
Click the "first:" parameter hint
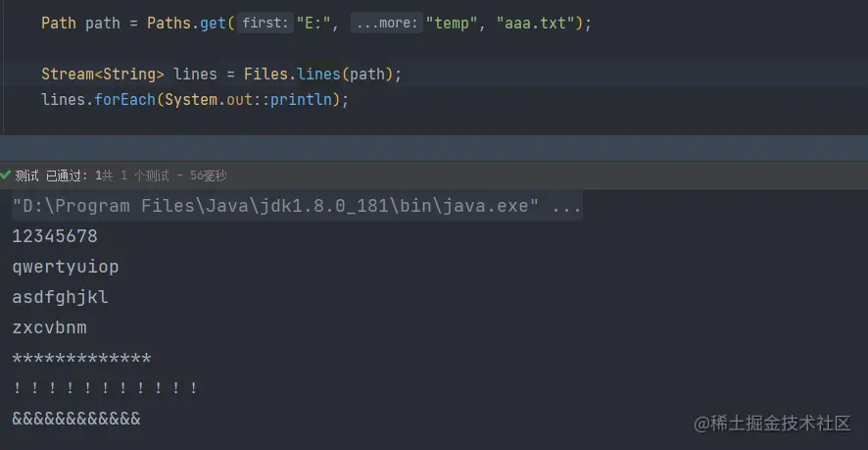click(265, 24)
